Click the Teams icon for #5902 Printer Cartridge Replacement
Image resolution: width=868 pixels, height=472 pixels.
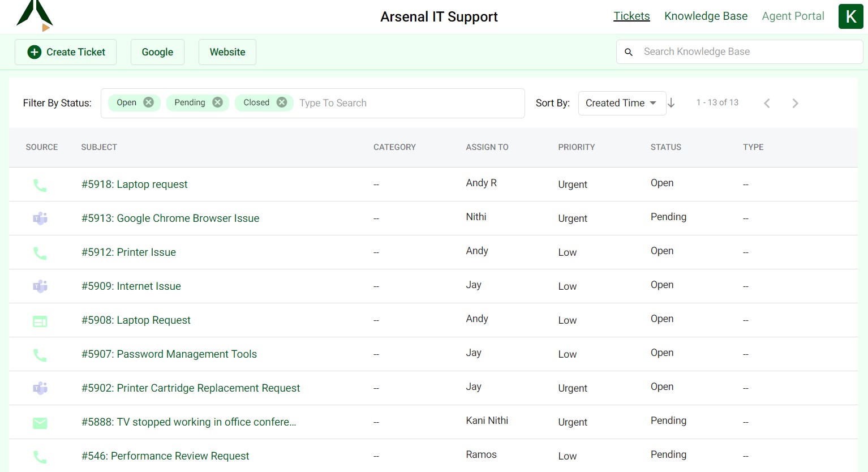pos(40,388)
